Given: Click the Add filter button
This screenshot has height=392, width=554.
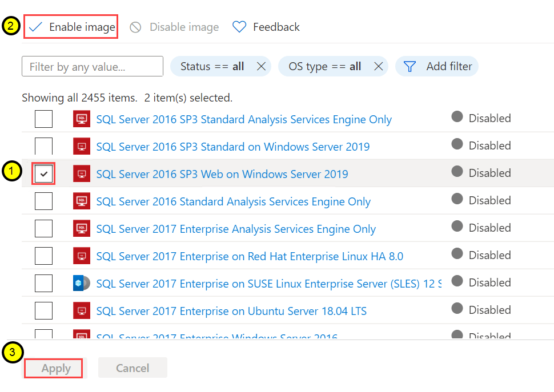Looking at the screenshot, I should tap(437, 66).
